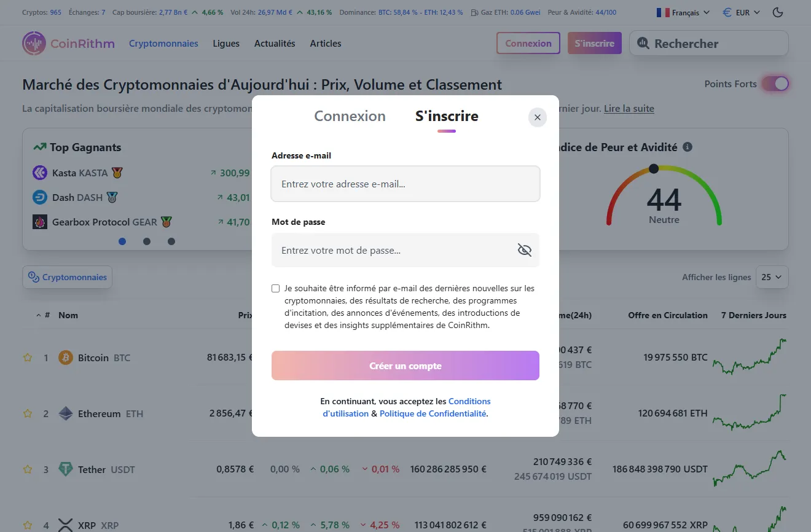Image resolution: width=811 pixels, height=532 pixels.
Task: Click the search magnifier icon
Action: coord(643,43)
